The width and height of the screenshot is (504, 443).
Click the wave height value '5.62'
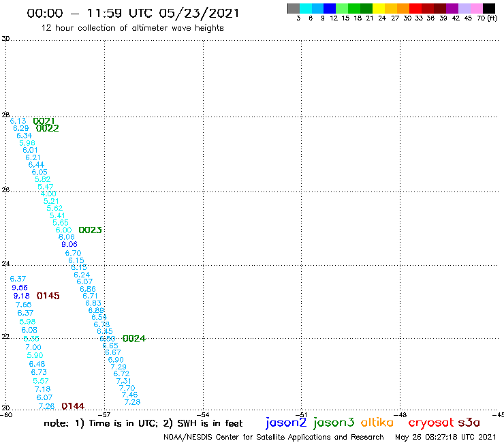click(x=54, y=208)
